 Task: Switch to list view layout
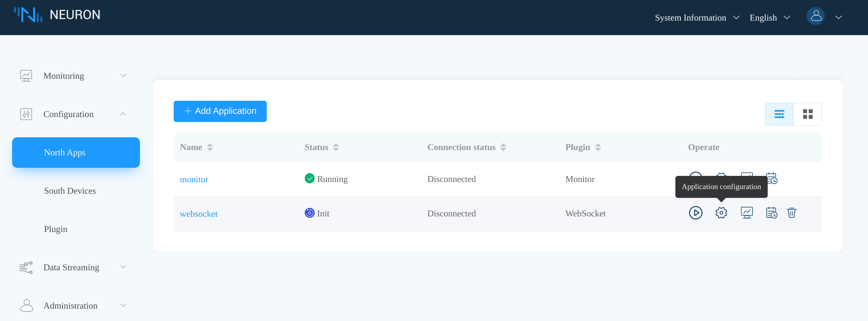point(780,114)
